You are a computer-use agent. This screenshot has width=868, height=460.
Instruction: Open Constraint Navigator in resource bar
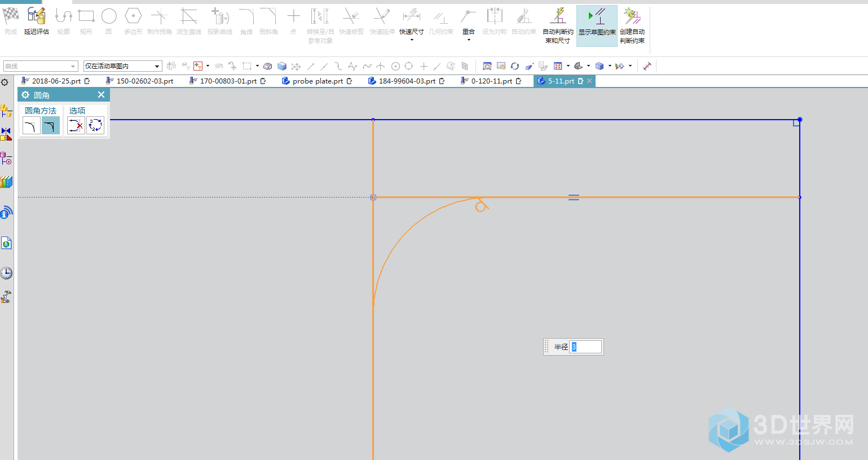[6, 134]
